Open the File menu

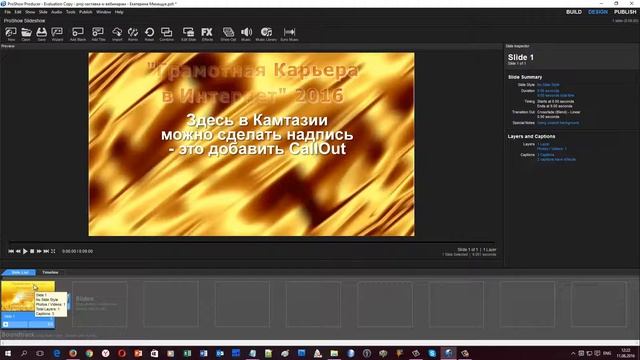(8, 12)
